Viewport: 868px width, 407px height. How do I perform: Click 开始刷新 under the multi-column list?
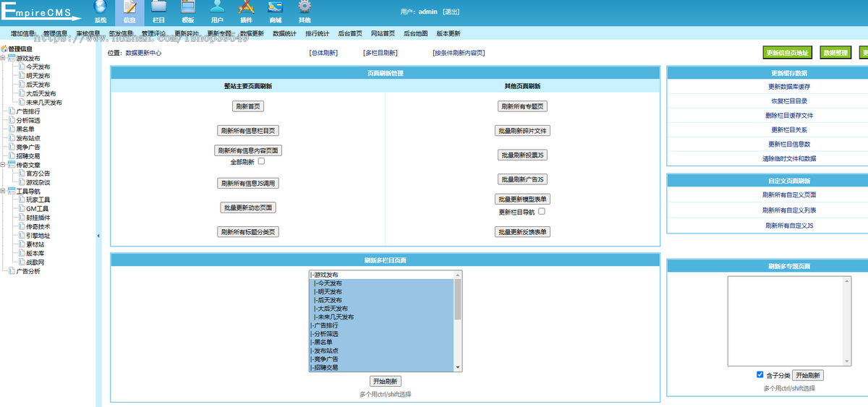coord(385,381)
